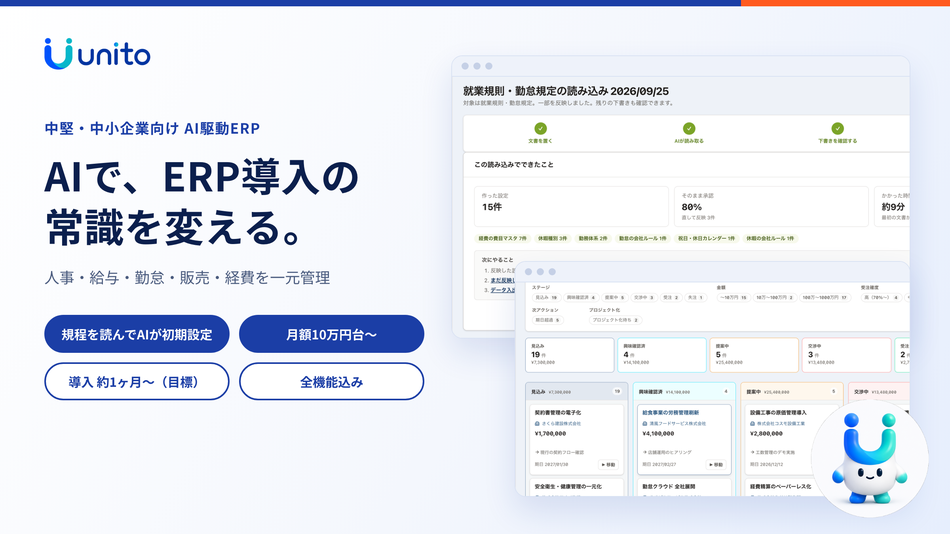Click 移動 on 契約書管理の電子化 card
950x534 pixels.
[x=608, y=464]
